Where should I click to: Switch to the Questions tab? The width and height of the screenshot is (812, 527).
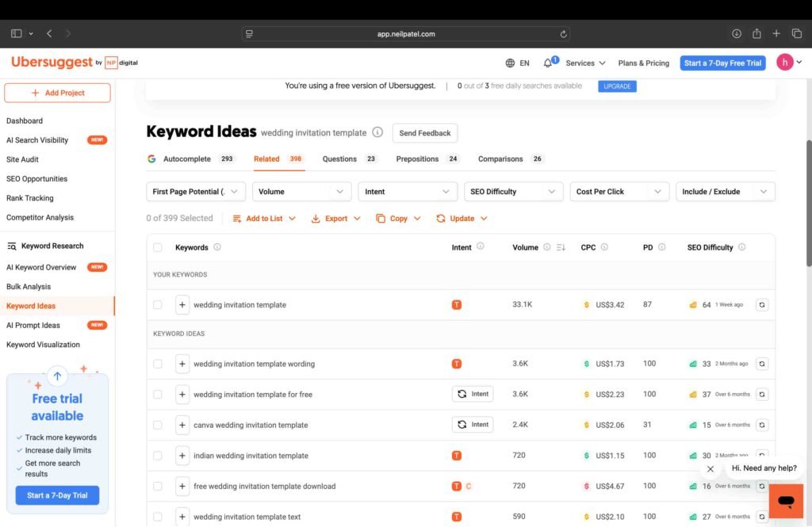coord(339,158)
